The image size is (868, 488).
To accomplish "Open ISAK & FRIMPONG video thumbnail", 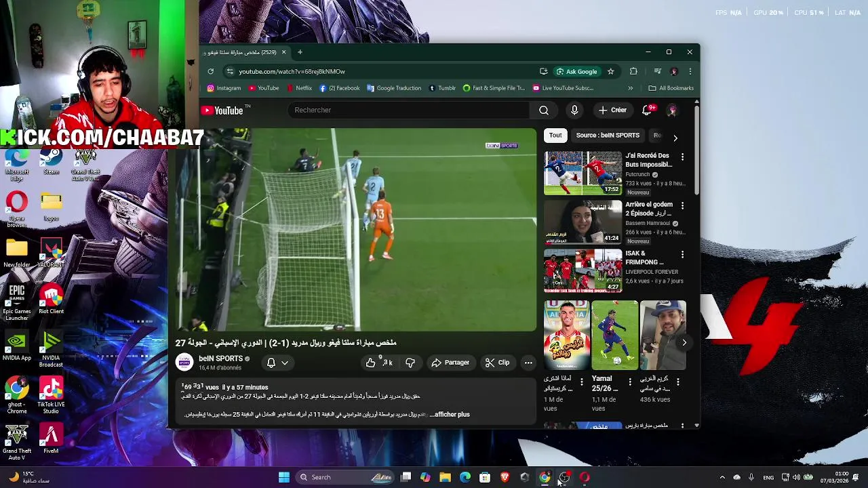I will [583, 271].
